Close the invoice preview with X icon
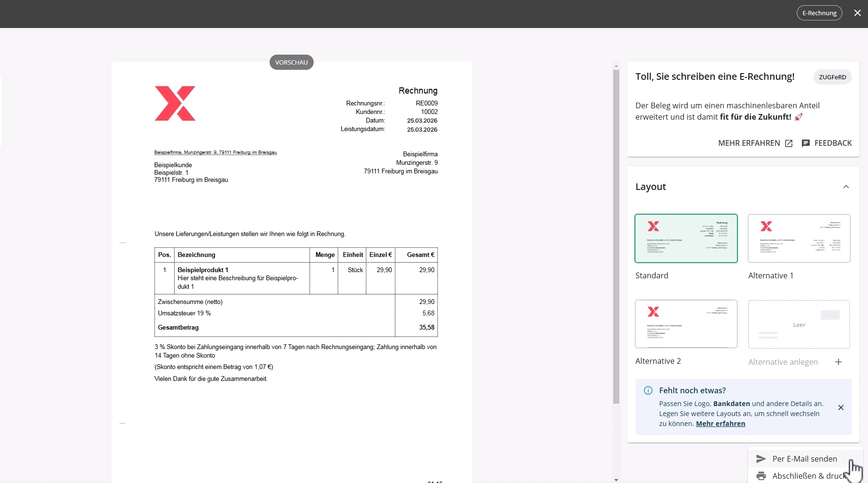Viewport: 868px width, 483px height. tap(857, 13)
